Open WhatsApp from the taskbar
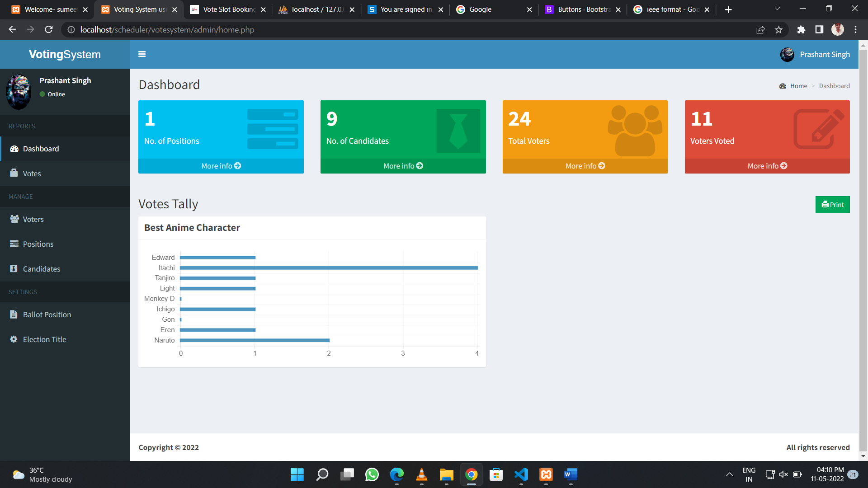This screenshot has width=868, height=488. pos(372,475)
